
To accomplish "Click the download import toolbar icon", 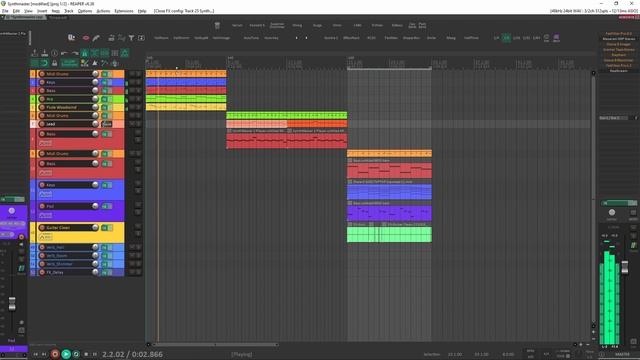I will coord(44,53).
